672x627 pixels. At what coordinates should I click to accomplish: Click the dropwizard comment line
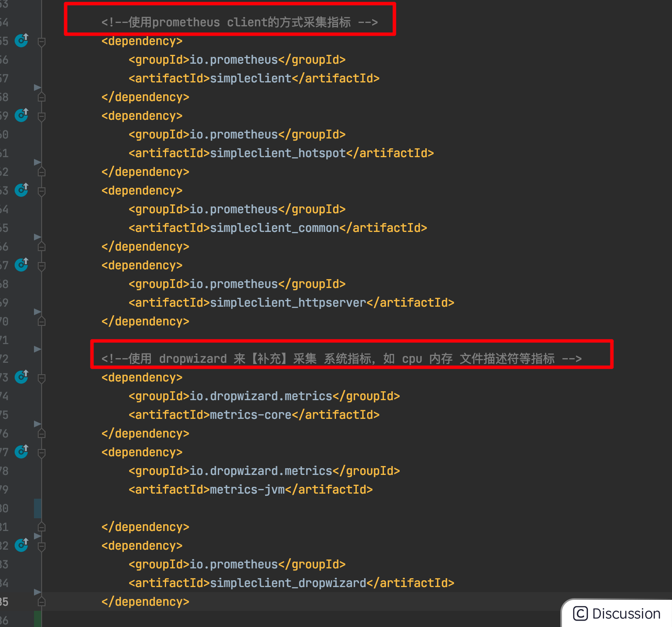[342, 359]
